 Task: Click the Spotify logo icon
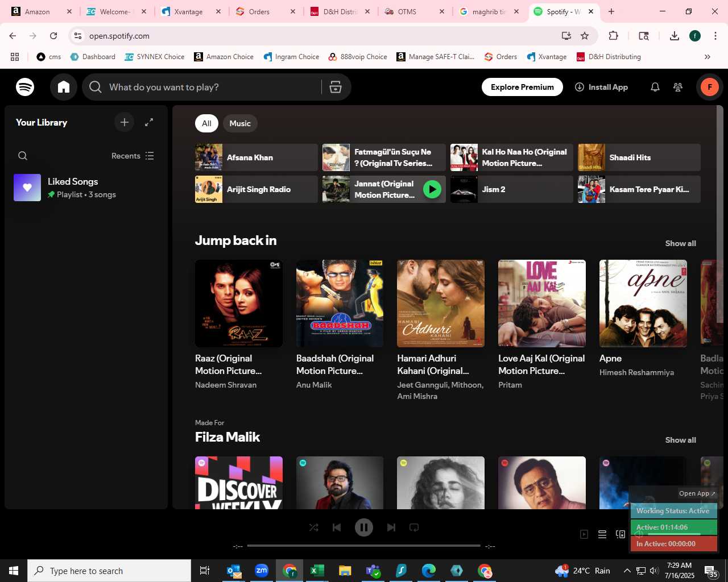pyautogui.click(x=25, y=87)
